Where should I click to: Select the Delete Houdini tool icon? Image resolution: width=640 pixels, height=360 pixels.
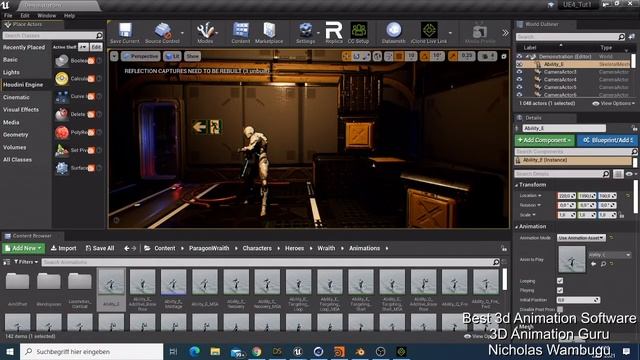[x=62, y=114]
